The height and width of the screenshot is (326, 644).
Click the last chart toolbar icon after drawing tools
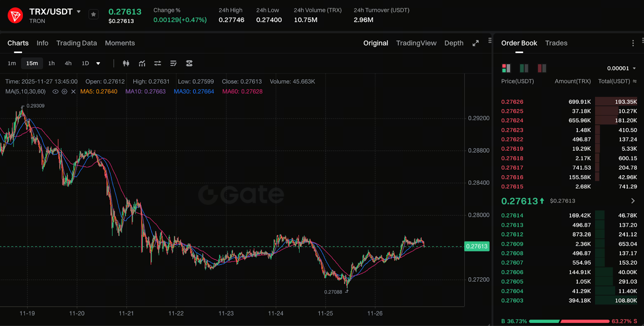(189, 63)
